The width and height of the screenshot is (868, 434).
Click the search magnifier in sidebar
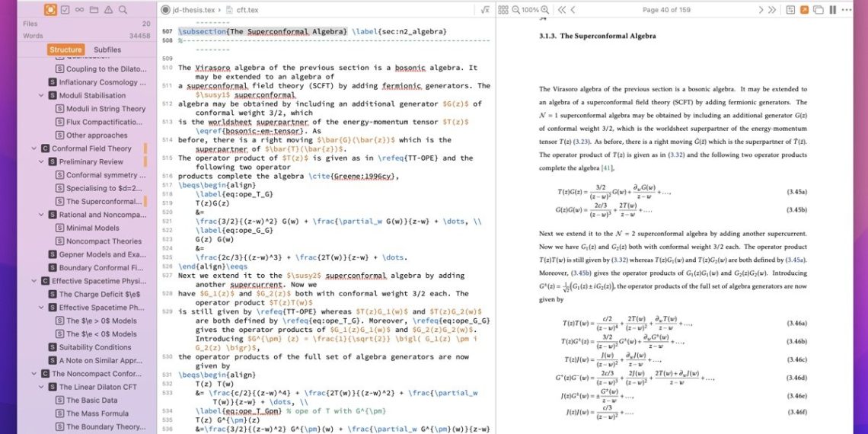tap(123, 10)
